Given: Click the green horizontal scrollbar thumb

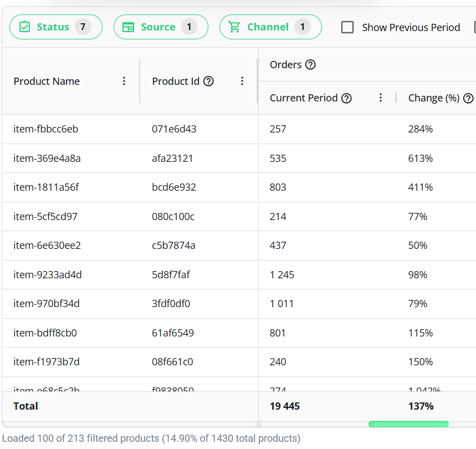Looking at the screenshot, I should 408,424.
